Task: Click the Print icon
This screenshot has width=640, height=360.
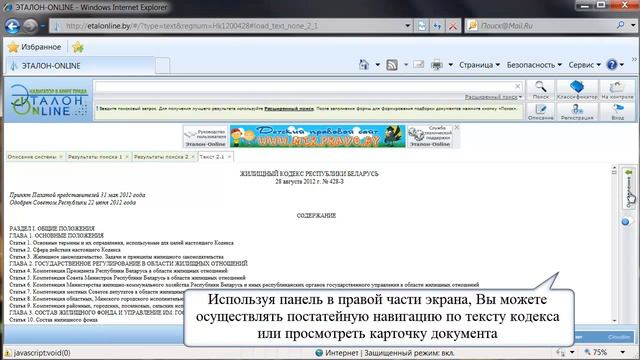Action: [x=437, y=64]
